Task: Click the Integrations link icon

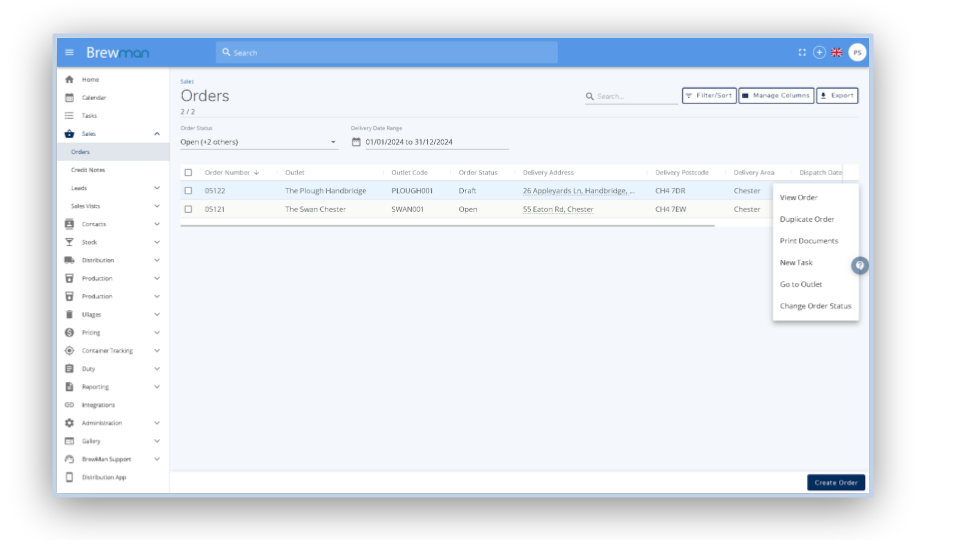Action: [x=69, y=405]
